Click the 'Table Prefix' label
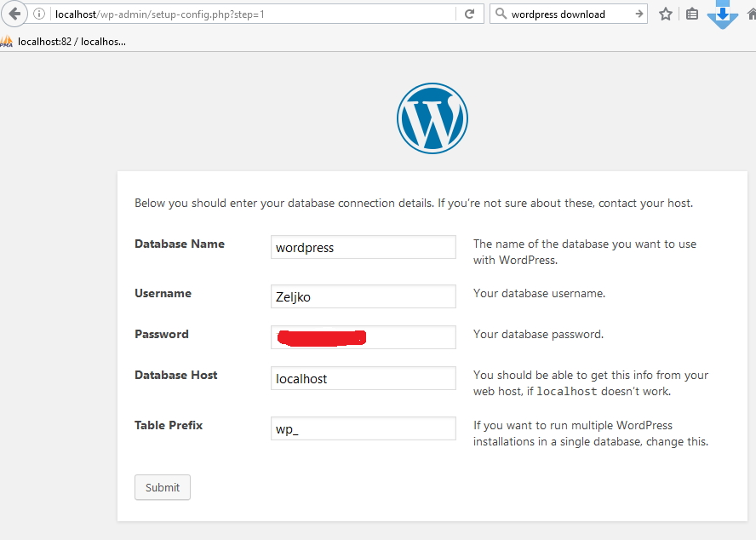The image size is (756, 540). click(x=169, y=425)
